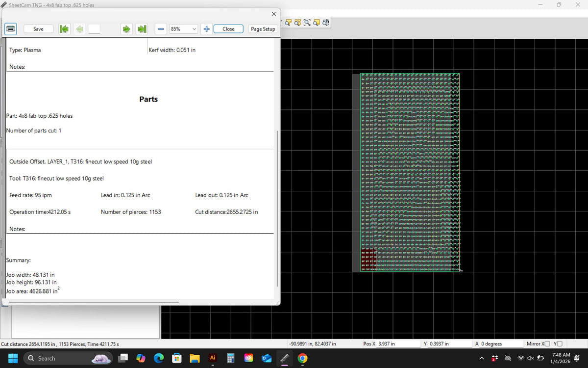588x368 pixels.
Task: Click the preview dialog vertical scrollbar
Action: pos(278,209)
